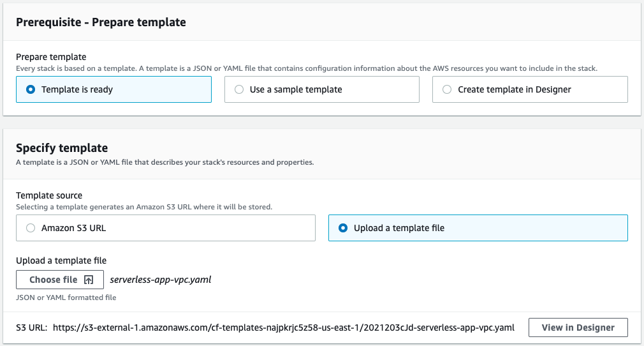Click the Prepare template label
Screen dimensions: 644x346
(52, 57)
